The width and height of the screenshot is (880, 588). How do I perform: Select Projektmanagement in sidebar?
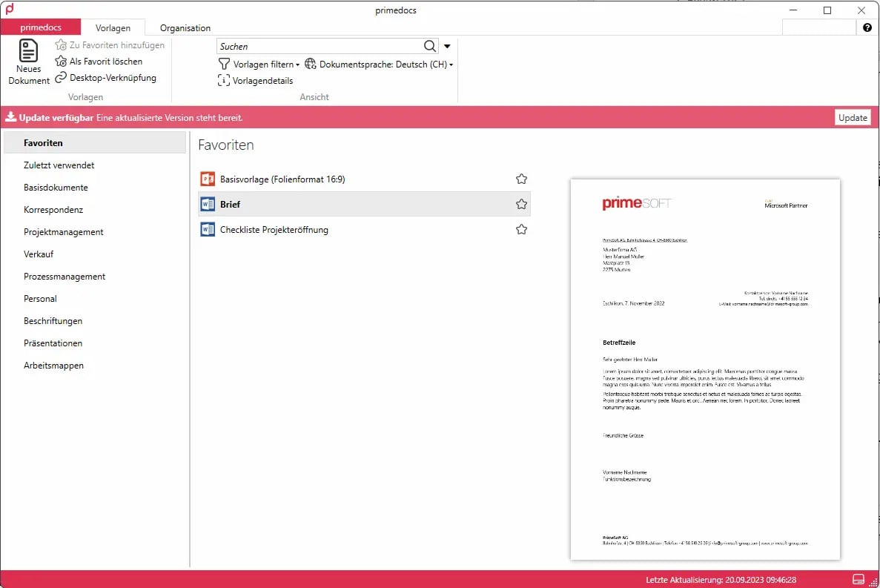[x=95, y=232]
